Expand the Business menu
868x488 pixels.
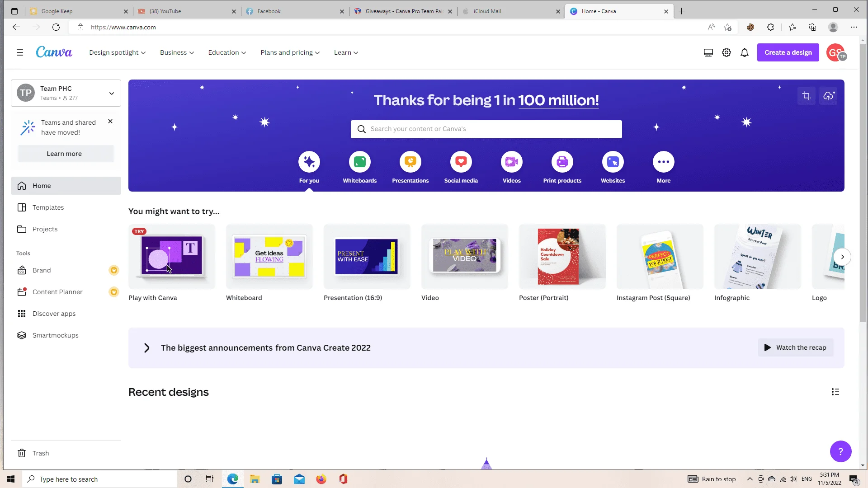[x=177, y=52]
